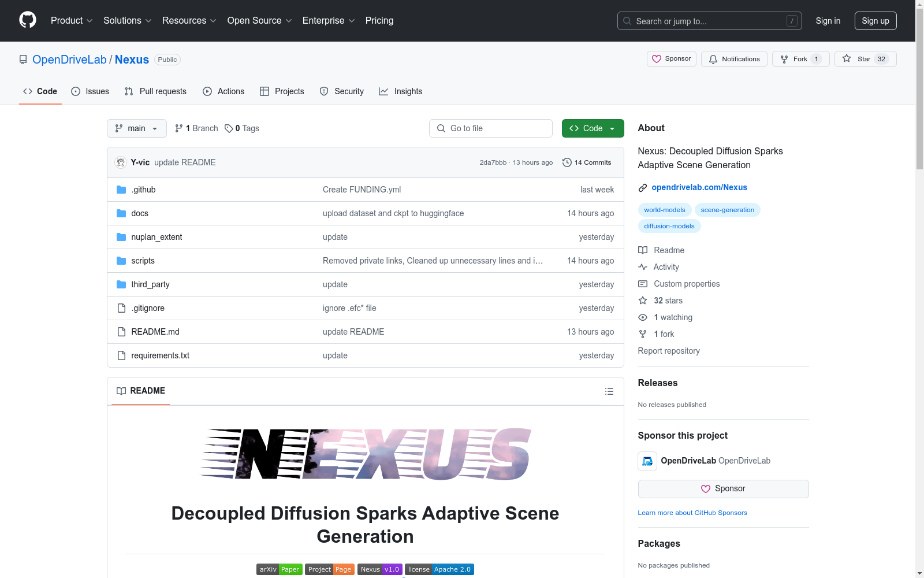Click the diffusion-models topic tag
Screen dimensions: 924x578
pos(669,226)
